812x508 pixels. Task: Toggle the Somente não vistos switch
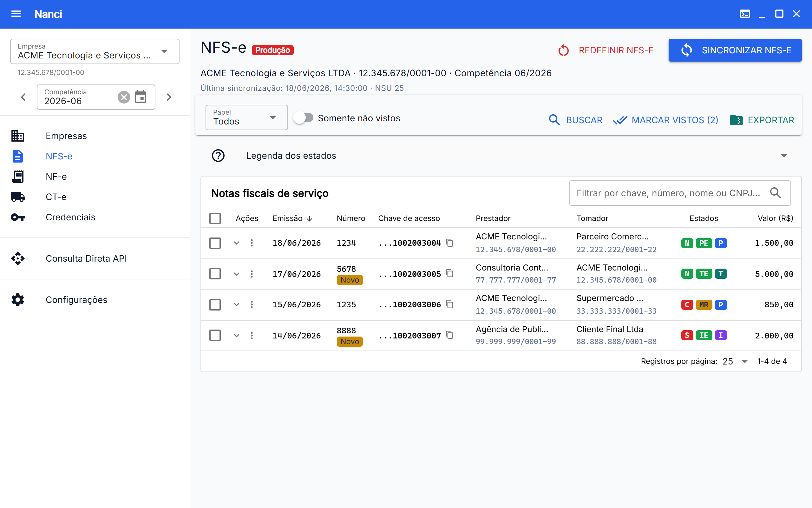pos(303,118)
